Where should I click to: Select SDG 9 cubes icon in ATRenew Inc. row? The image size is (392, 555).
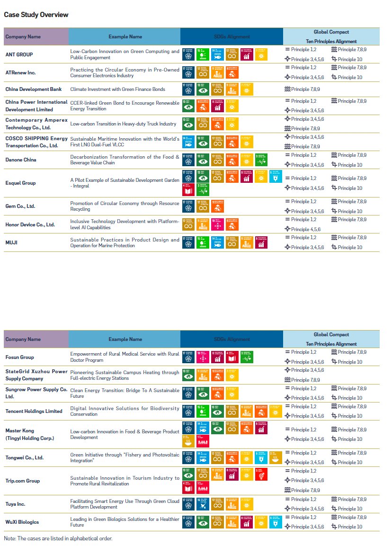[x=232, y=72]
